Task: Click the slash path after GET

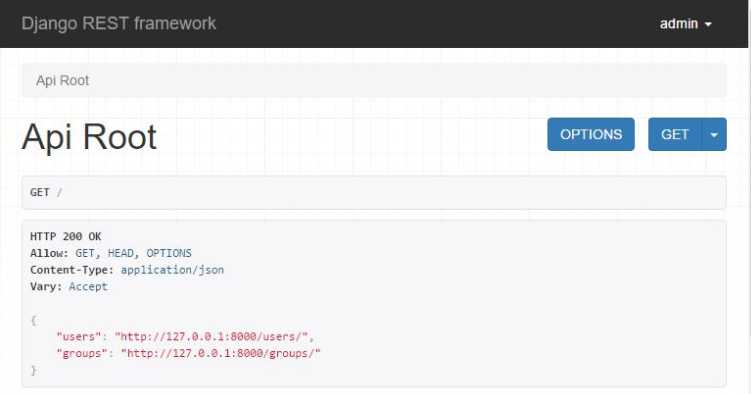Action: (x=59, y=192)
